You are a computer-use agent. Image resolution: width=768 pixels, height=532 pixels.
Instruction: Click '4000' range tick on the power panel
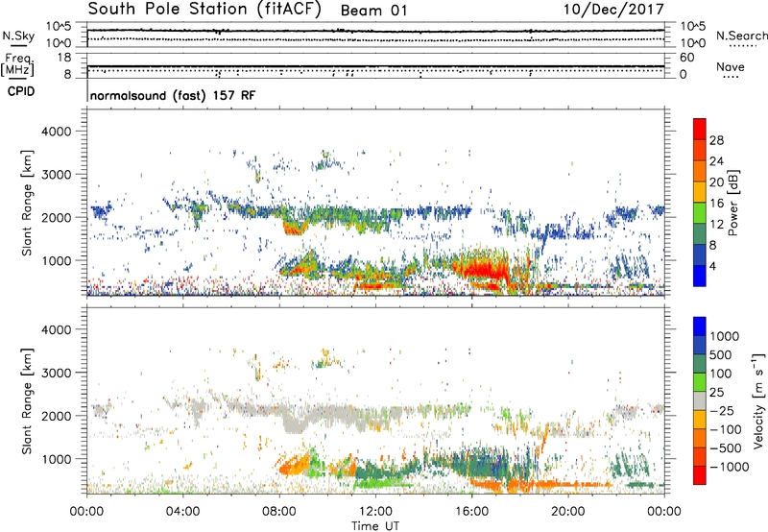(x=57, y=132)
